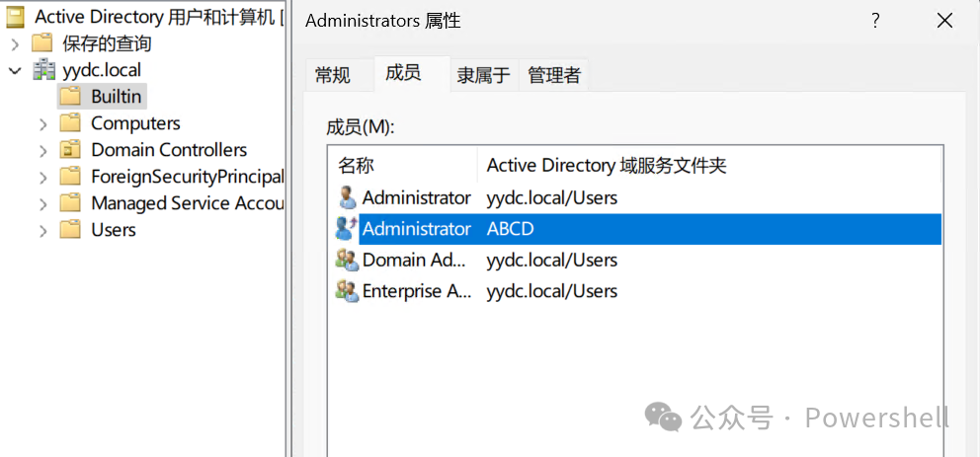
Task: Click the foreign ABCD Administrator member icon
Action: (346, 229)
